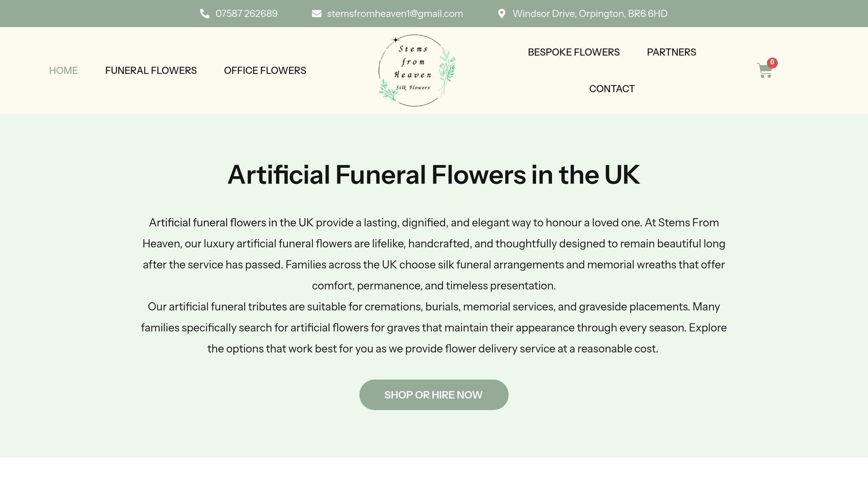Navigate to Bespoke Flowers
This screenshot has width=868, height=488.
(573, 53)
